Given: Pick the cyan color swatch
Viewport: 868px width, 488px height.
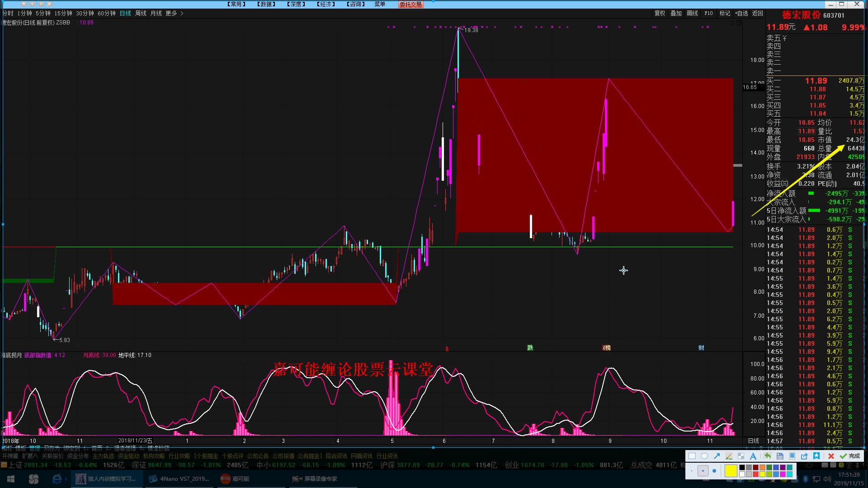Looking at the screenshot, I should pyautogui.click(x=789, y=474).
